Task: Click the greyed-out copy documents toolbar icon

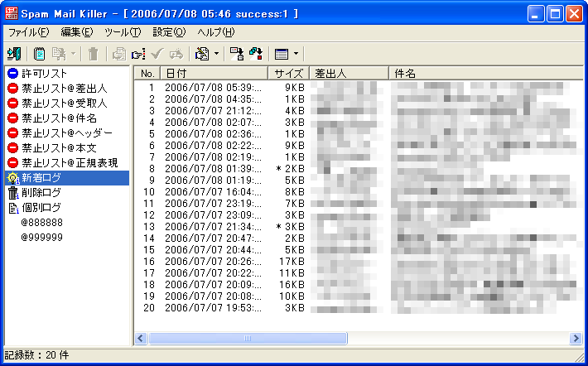Action: (59, 54)
